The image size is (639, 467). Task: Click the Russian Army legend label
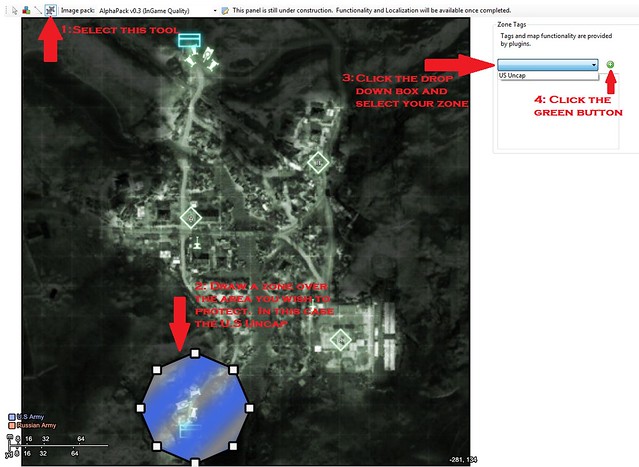tap(37, 425)
